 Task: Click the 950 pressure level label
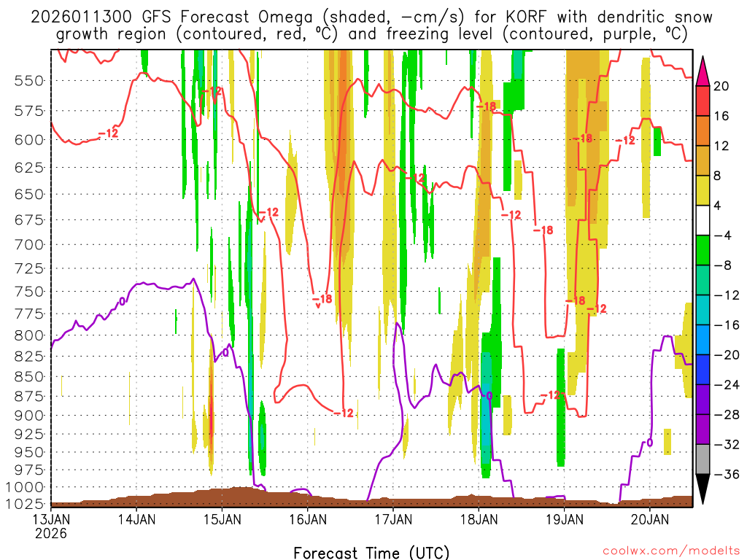click(x=28, y=452)
